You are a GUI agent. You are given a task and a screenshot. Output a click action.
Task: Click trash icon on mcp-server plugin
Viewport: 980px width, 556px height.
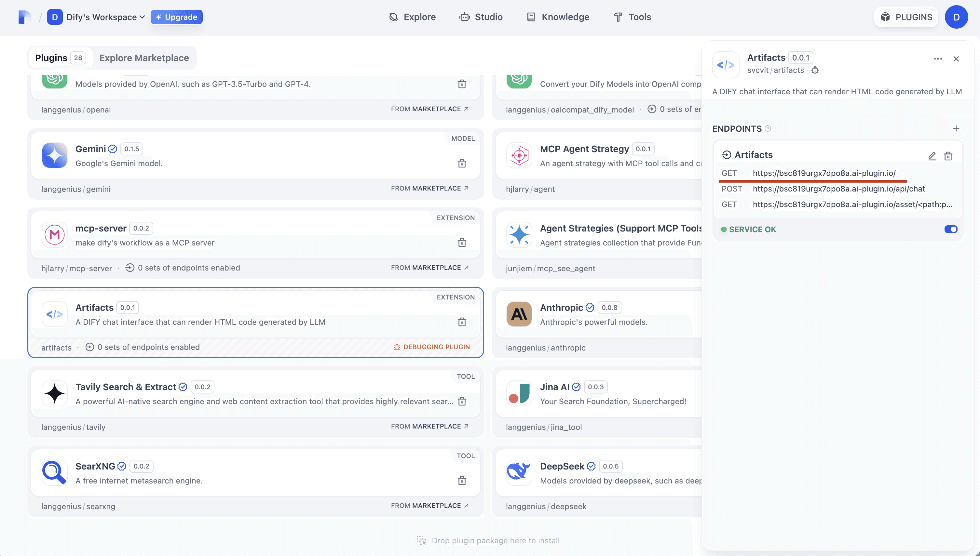pos(462,243)
